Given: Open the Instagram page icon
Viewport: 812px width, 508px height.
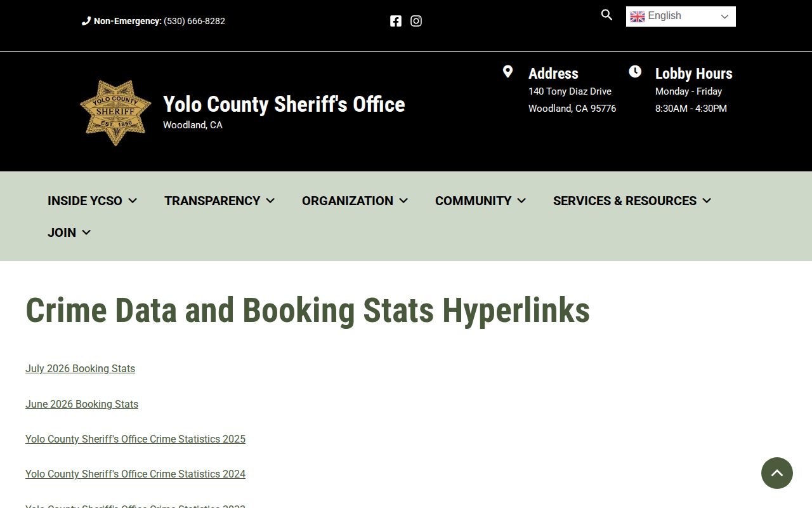Looking at the screenshot, I should [x=416, y=21].
